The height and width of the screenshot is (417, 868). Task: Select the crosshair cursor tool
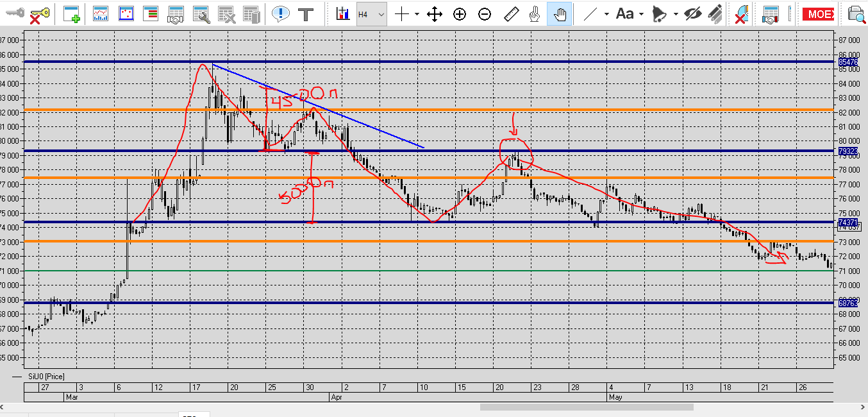click(x=402, y=13)
